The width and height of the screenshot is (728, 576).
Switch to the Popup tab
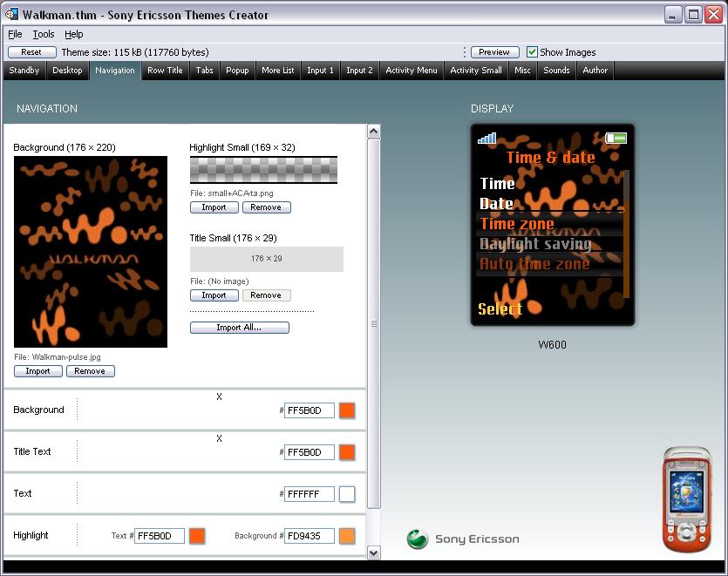coord(237,71)
